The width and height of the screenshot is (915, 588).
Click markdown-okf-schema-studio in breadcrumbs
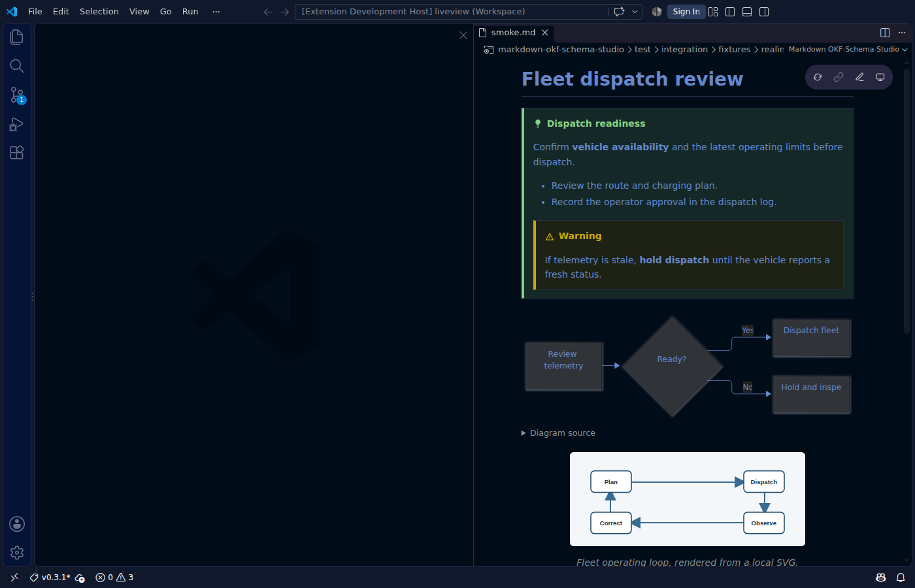561,50
